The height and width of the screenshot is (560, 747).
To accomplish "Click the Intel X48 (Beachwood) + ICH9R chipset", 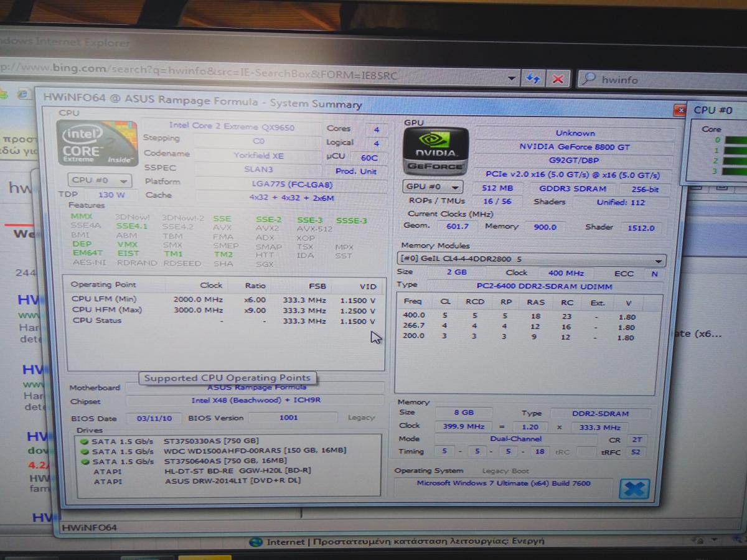I will (x=255, y=401).
